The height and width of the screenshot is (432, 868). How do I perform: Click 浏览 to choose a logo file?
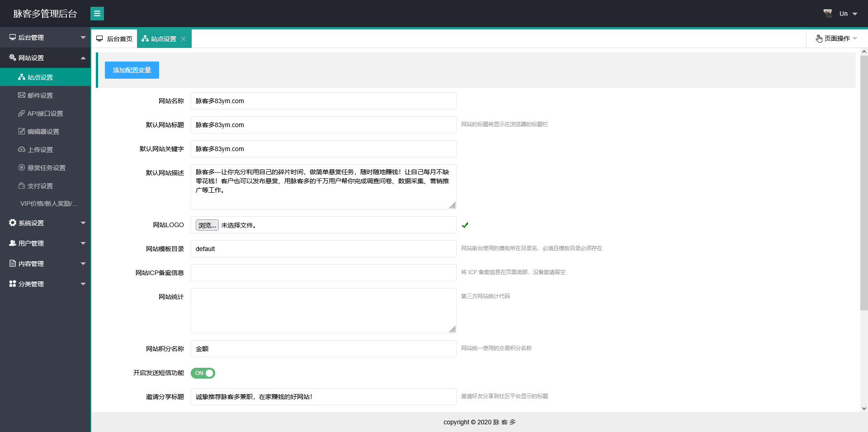click(207, 225)
